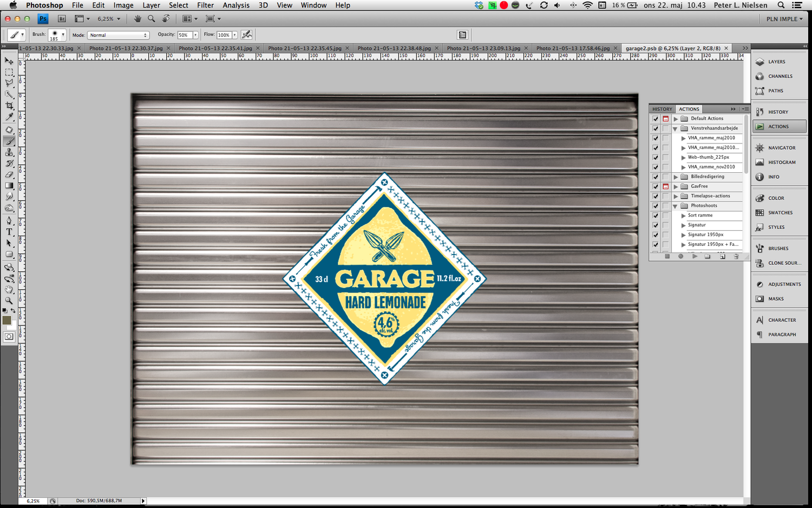Select the Horizontal Type tool
812x508 pixels.
pyautogui.click(x=9, y=232)
